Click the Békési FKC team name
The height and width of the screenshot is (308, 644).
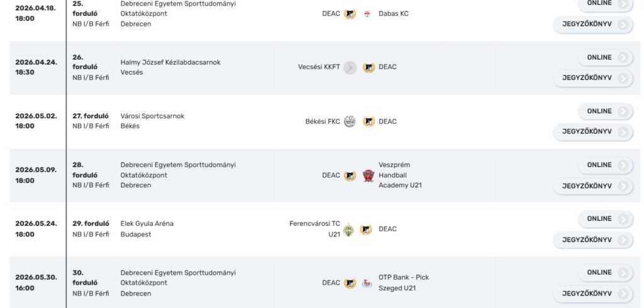pyautogui.click(x=323, y=121)
